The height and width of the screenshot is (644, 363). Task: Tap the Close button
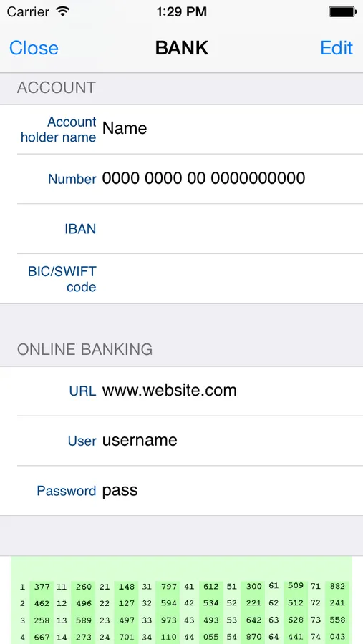34,48
